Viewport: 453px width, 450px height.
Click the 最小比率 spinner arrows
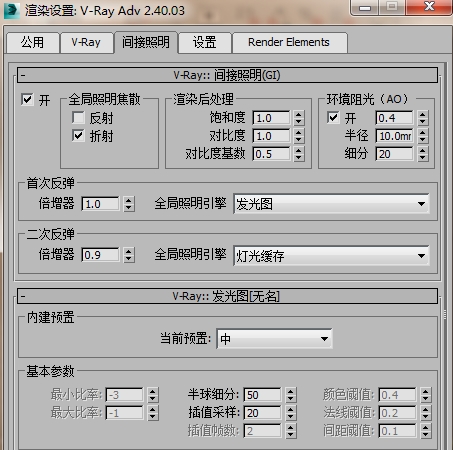click(153, 395)
